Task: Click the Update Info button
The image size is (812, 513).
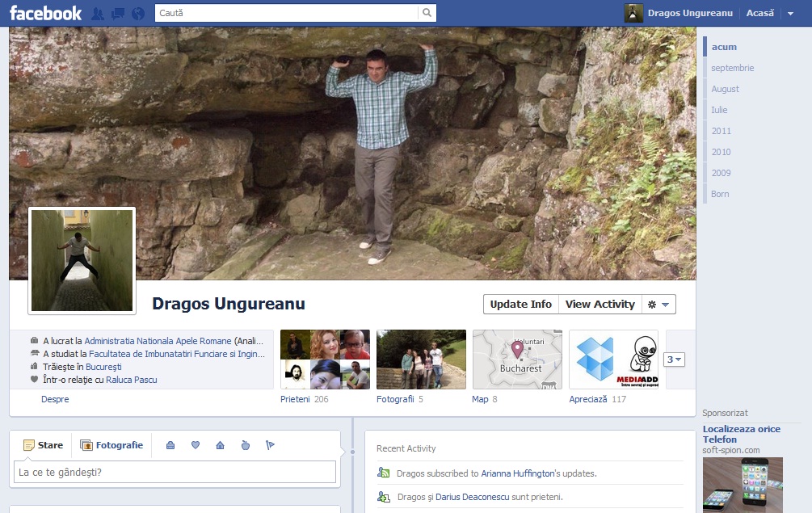Action: click(x=521, y=305)
